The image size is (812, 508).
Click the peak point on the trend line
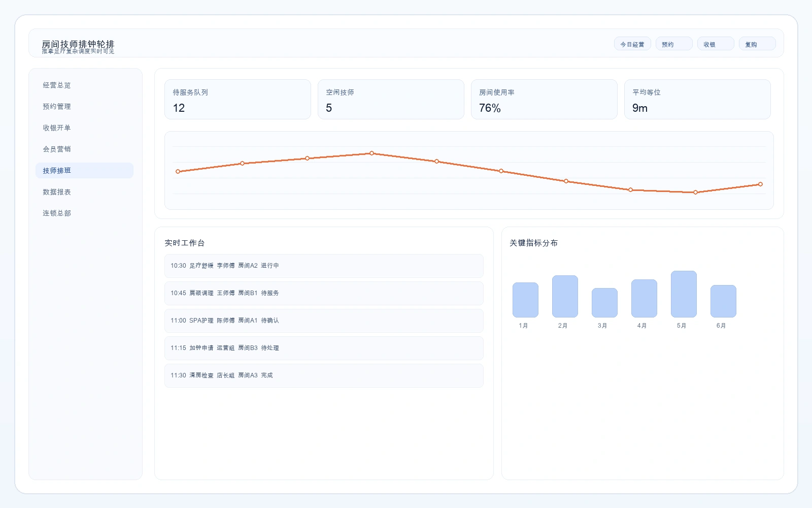[x=373, y=152]
